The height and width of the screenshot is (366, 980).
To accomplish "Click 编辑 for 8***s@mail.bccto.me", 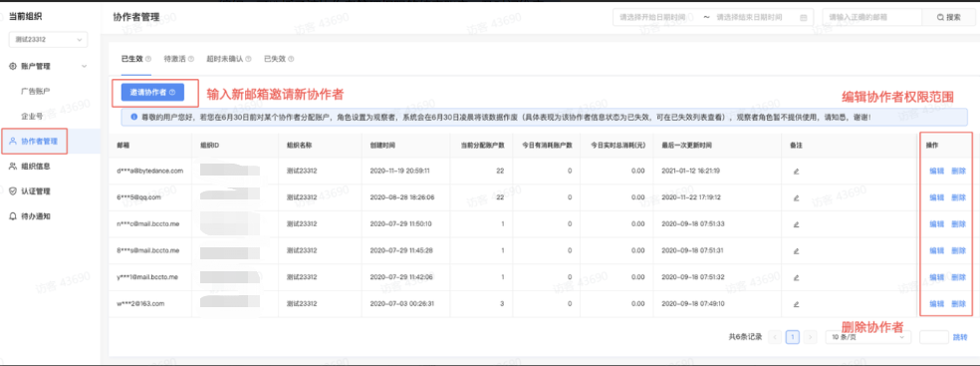I will point(936,250).
